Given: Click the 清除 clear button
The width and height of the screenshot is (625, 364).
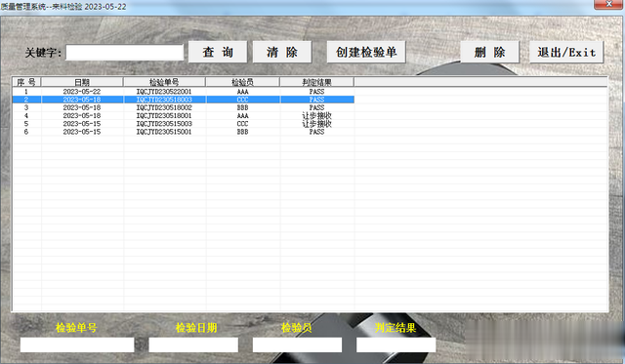Looking at the screenshot, I should 282,52.
